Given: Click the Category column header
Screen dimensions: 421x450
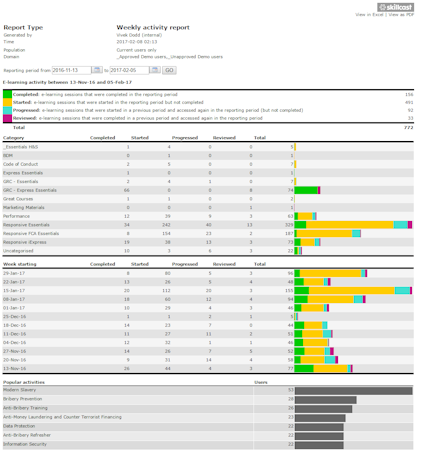Looking at the screenshot, I should pos(13,138).
